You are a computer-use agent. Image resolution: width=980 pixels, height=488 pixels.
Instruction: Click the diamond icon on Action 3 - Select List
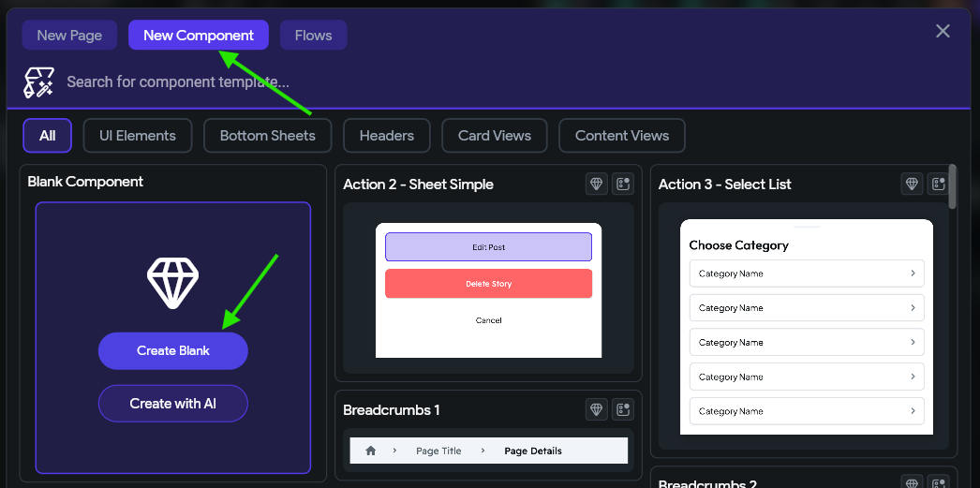point(912,184)
